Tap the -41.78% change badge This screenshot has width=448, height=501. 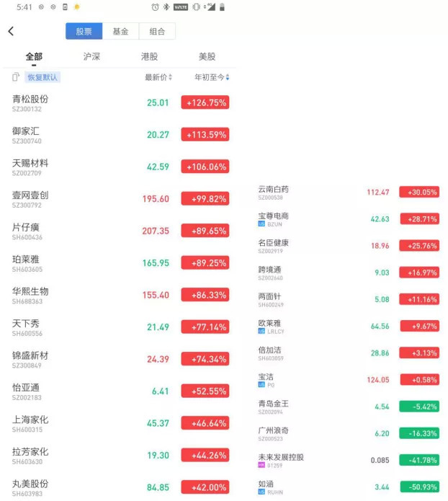pyautogui.click(x=419, y=460)
